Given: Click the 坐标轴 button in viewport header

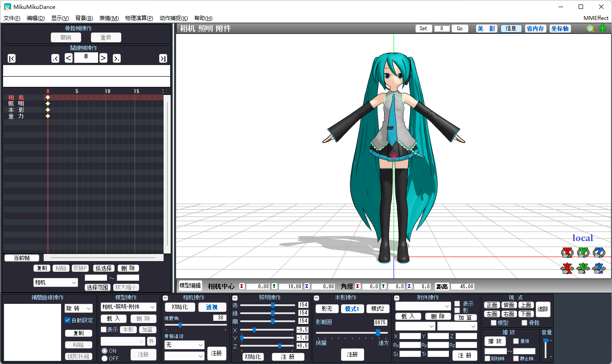Looking at the screenshot, I should point(560,29).
